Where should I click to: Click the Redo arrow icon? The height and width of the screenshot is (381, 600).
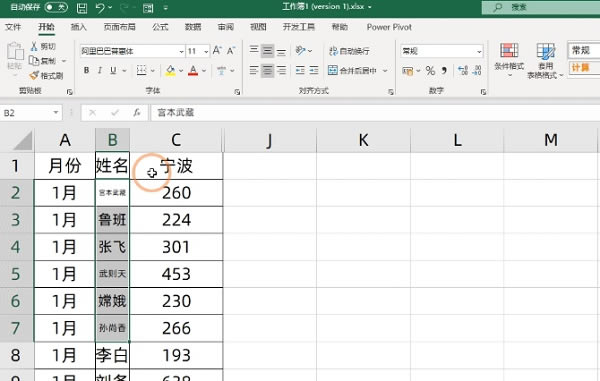124,8
